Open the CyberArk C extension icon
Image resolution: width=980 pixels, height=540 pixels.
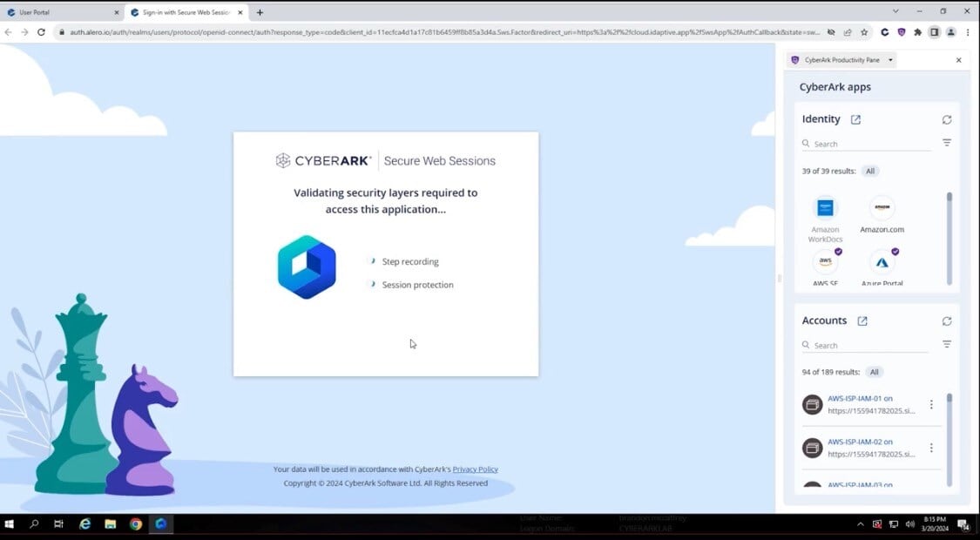click(x=884, y=32)
